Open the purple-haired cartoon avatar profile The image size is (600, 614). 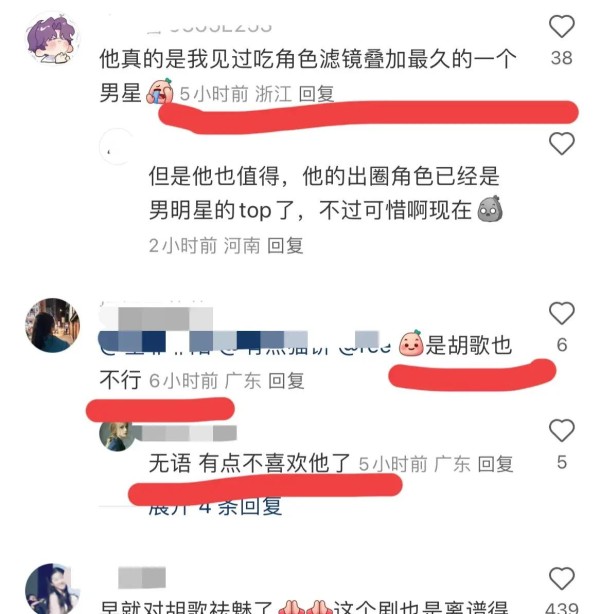(52, 38)
